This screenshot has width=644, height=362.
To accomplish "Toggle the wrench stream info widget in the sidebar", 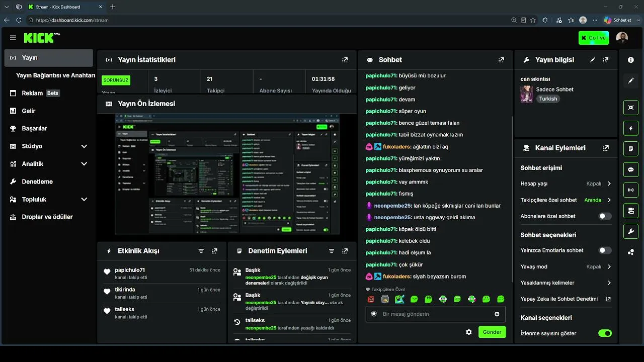I will coord(631,231).
